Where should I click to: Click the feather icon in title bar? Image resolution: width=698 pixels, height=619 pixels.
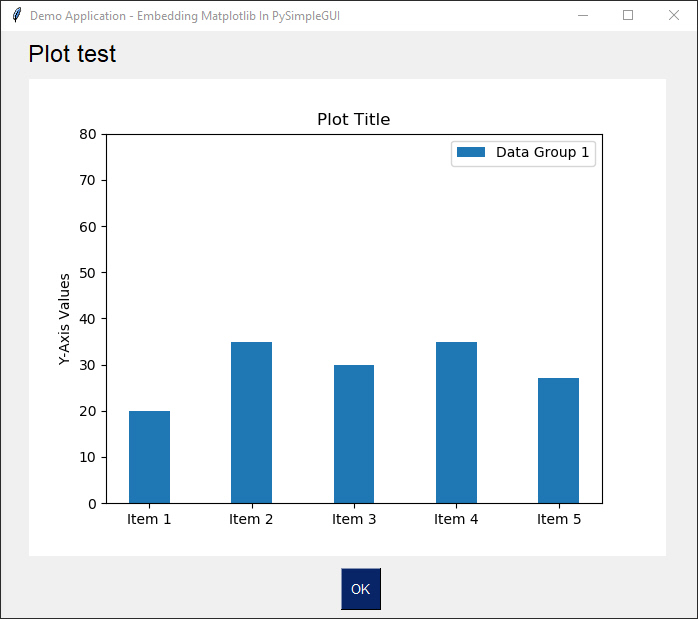[x=17, y=15]
